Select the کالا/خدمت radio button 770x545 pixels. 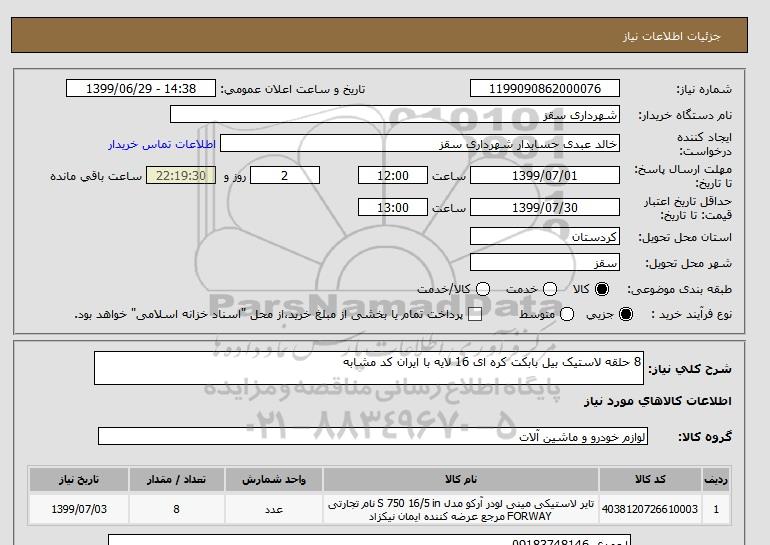coord(483,289)
